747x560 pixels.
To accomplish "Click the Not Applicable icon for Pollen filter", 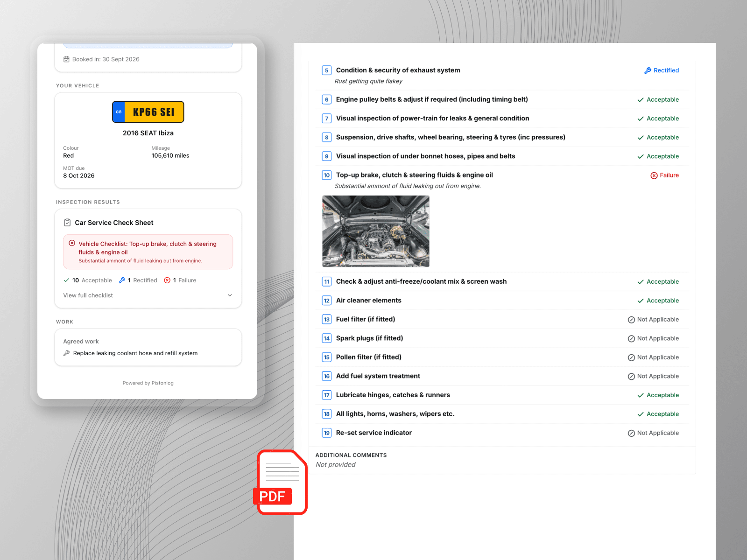I will pos(631,357).
